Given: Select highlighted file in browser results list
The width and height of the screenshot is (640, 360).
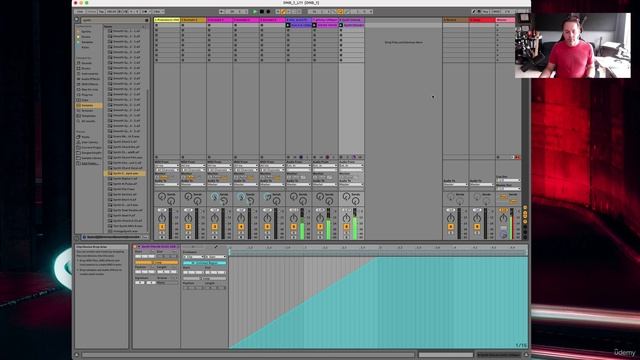Looking at the screenshot, I should [124, 173].
